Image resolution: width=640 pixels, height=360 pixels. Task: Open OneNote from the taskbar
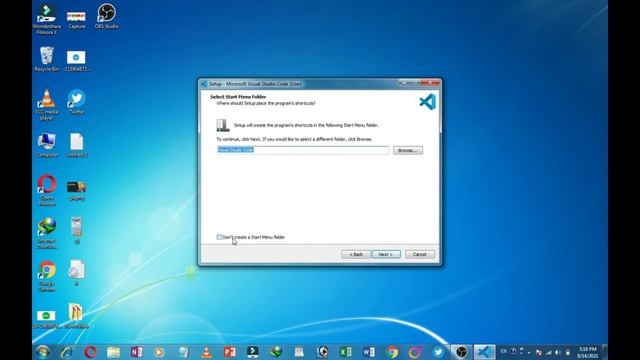[x=137, y=352]
